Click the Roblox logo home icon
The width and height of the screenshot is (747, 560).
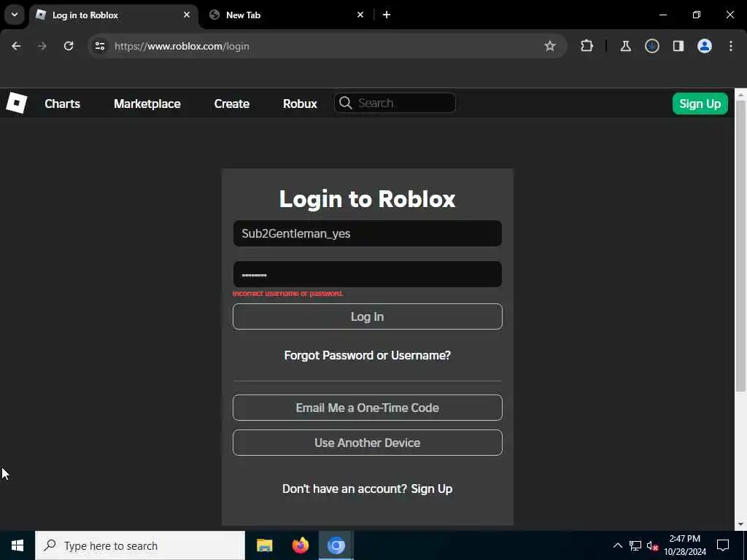coord(17,104)
